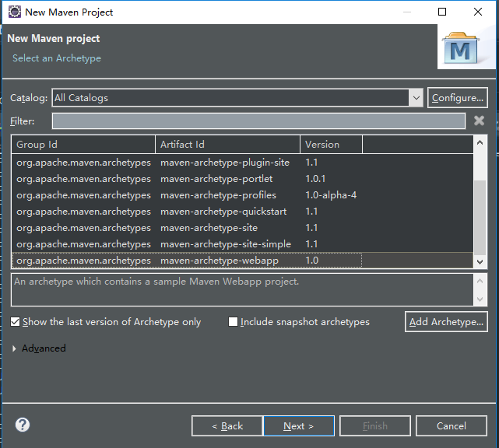Go back with the Back button
This screenshot has height=448, width=499.
(227, 425)
